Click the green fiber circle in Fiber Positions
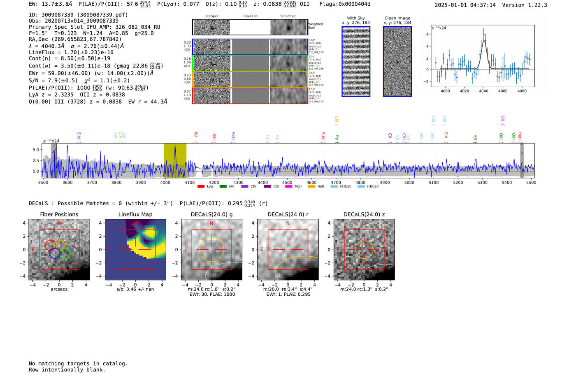Image resolution: width=576 pixels, height=392 pixels. (x=65, y=253)
